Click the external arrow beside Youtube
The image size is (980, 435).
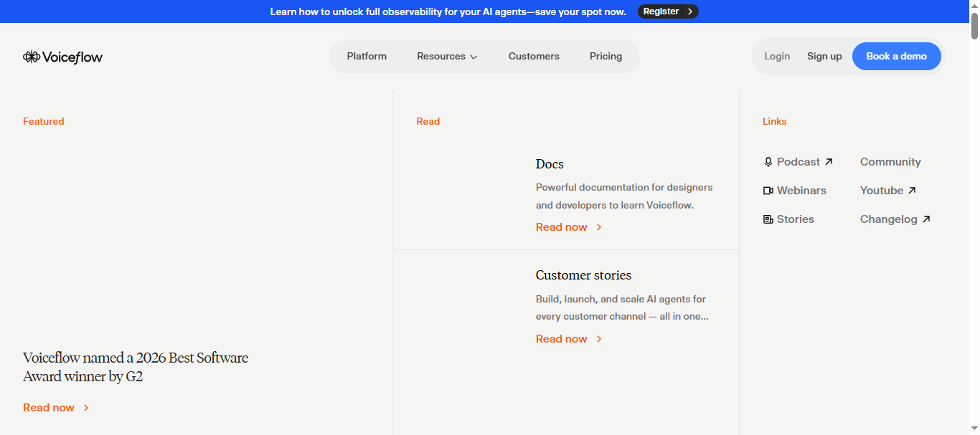[x=912, y=191]
